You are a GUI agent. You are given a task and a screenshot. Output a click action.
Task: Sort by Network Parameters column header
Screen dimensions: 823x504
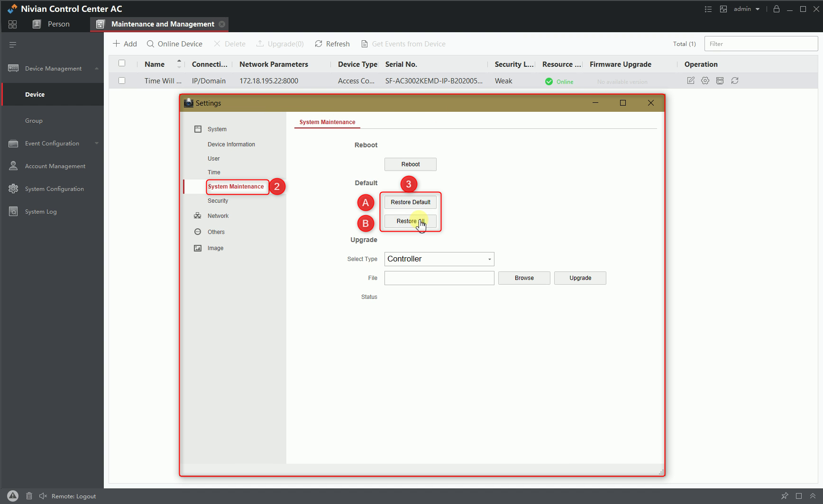274,64
